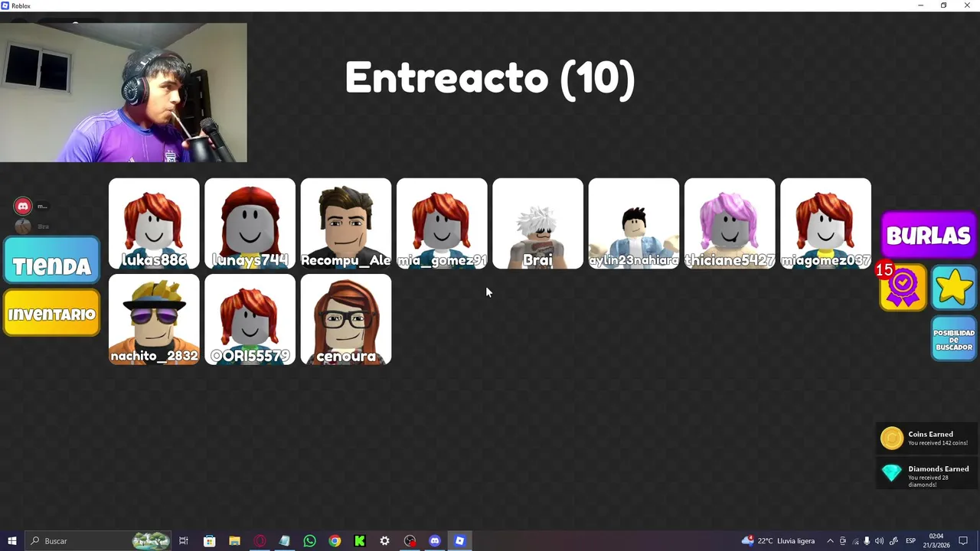Image resolution: width=980 pixels, height=551 pixels.
Task: Click the second Discord overlay avatar
Action: pyautogui.click(x=23, y=227)
